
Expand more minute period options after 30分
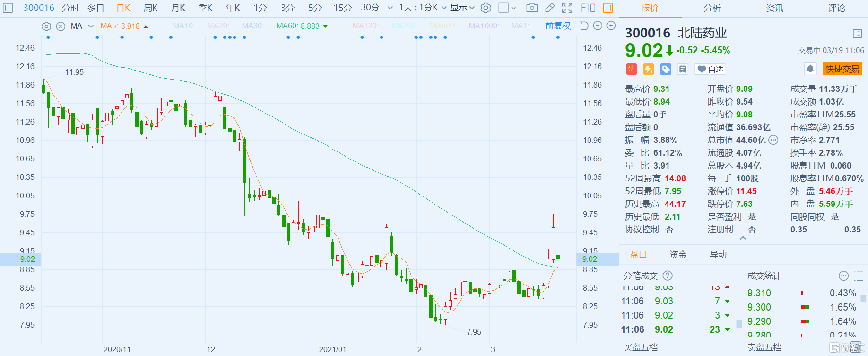click(390, 8)
